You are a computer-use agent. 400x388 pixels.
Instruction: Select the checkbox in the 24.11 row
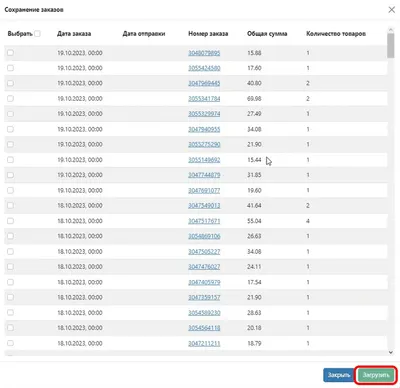coord(11,267)
